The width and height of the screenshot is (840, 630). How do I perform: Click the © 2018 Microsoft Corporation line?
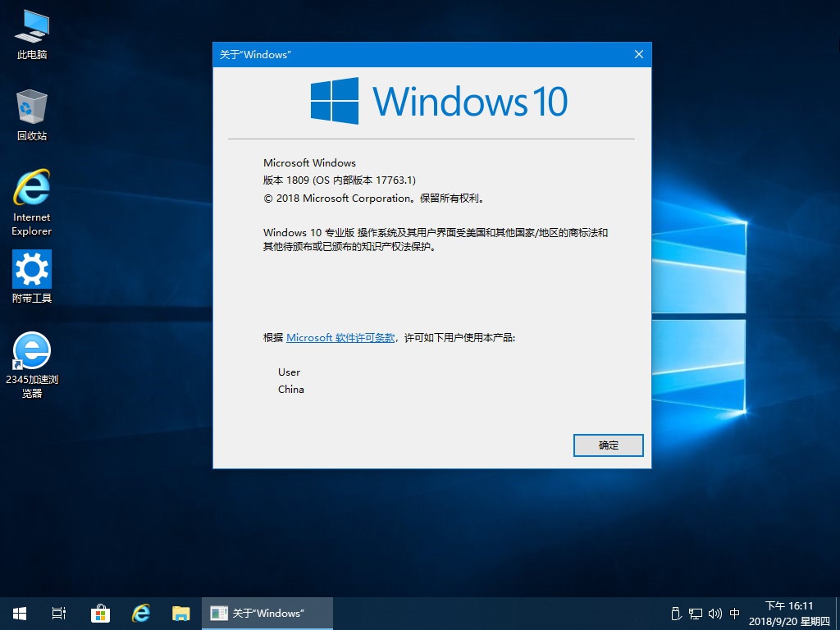click(374, 199)
